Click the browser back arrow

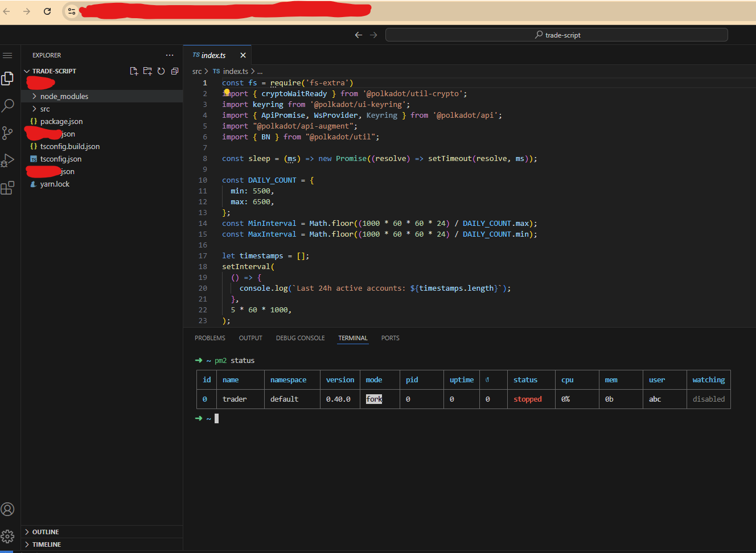coord(7,11)
